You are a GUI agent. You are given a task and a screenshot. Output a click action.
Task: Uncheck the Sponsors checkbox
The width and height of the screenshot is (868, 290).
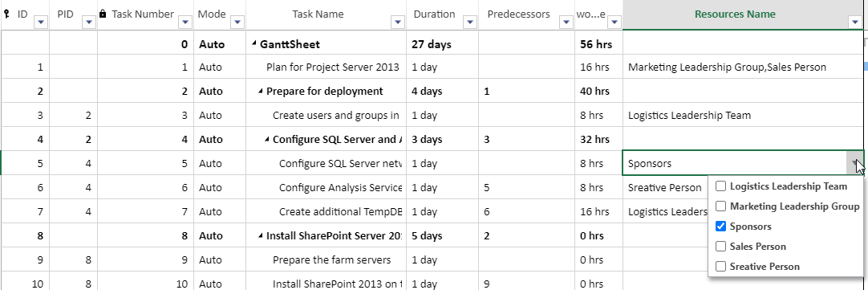point(720,227)
